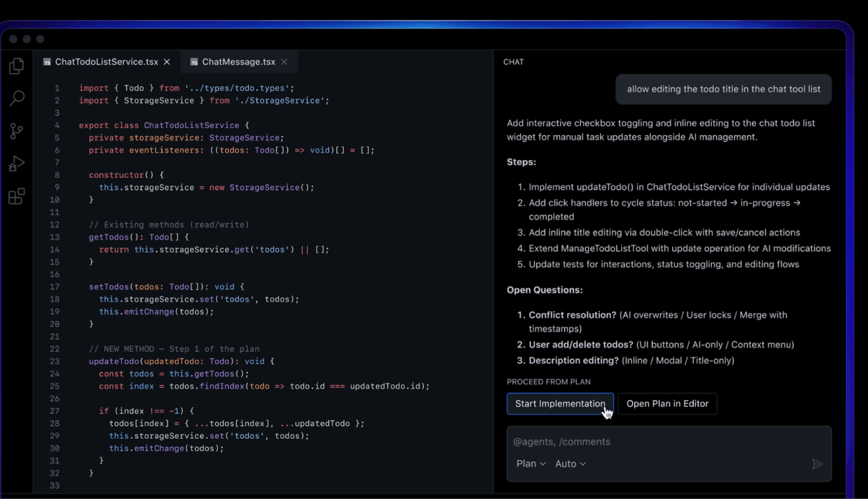868x499 pixels.
Task: Close the ChatMessage.tsx tab
Action: point(284,61)
